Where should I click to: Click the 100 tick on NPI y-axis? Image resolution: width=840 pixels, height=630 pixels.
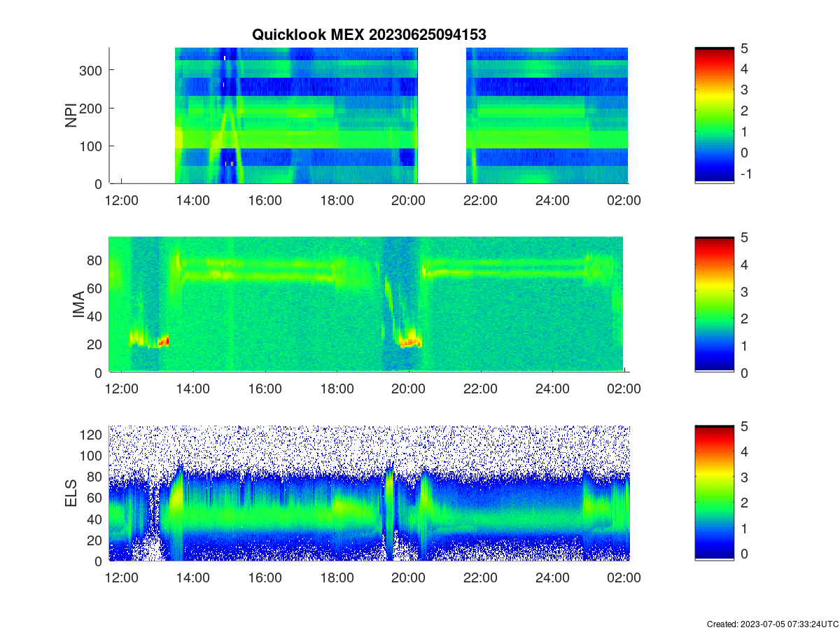(x=92, y=146)
